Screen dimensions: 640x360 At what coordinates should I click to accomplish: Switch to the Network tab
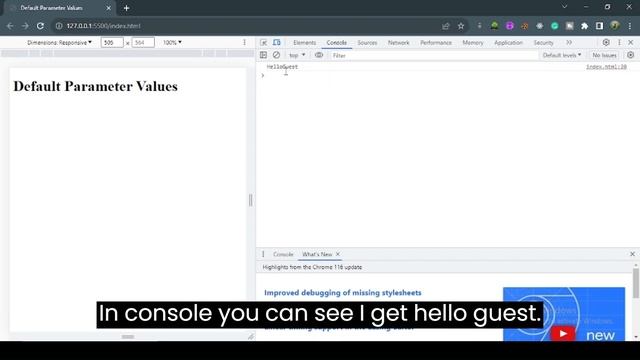point(399,42)
